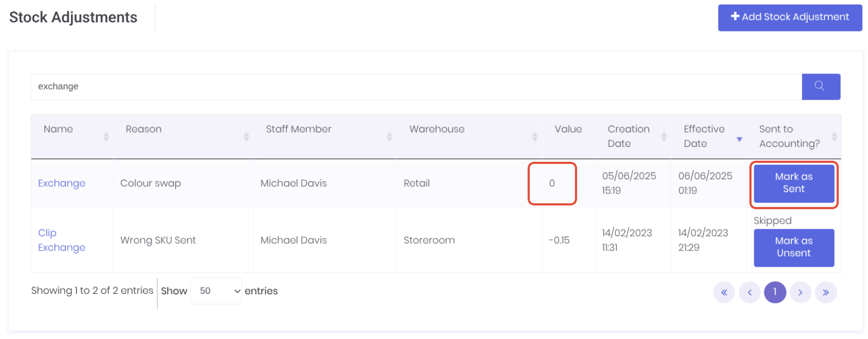Click creation date 05/06/2025 15:19
The width and height of the screenshot is (868, 339).
(629, 183)
